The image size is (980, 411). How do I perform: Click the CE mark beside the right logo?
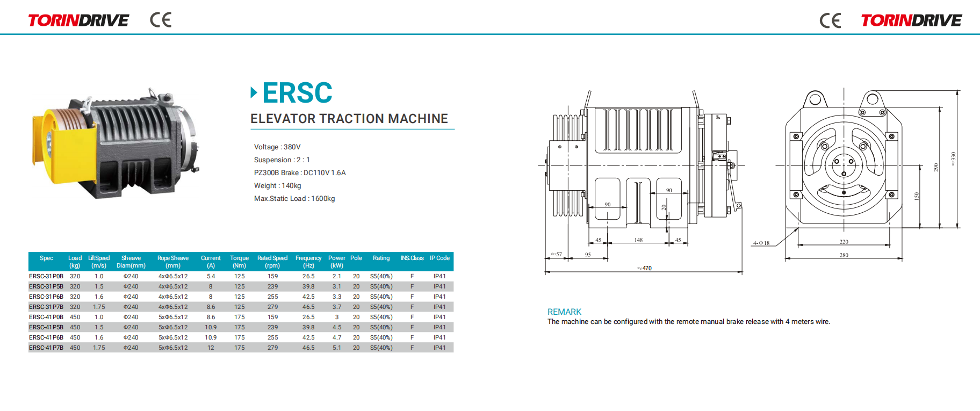coord(830,20)
